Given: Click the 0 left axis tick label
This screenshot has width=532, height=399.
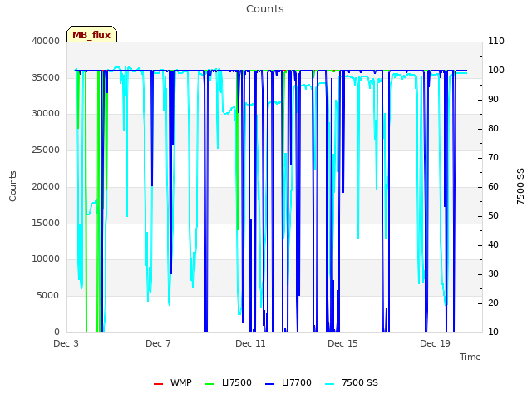Looking at the screenshot, I should coord(57,332).
